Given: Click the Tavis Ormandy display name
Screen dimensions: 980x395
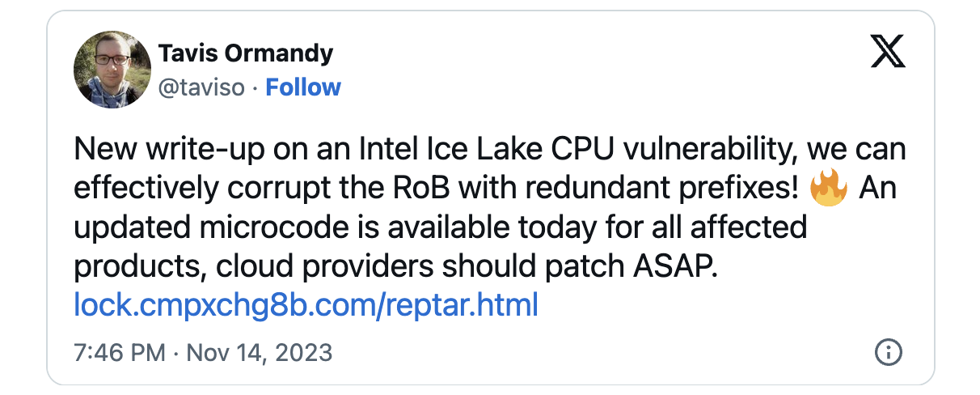Looking at the screenshot, I should [x=246, y=54].
